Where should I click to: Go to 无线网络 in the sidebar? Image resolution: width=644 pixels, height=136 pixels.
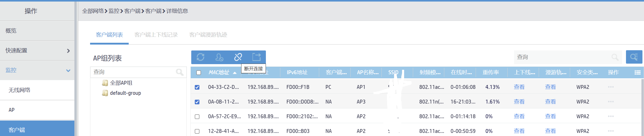coord(20,90)
